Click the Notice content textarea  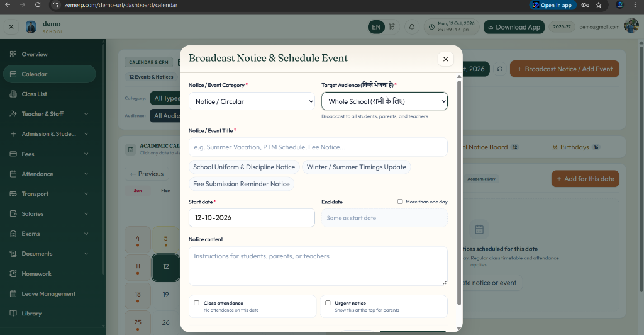click(x=318, y=266)
